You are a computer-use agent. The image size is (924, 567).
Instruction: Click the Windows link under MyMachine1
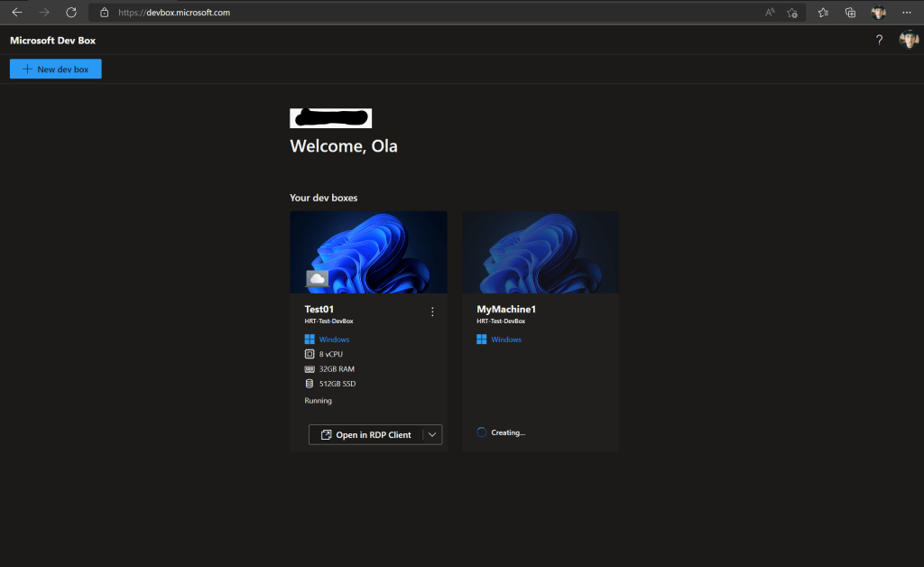coord(506,339)
